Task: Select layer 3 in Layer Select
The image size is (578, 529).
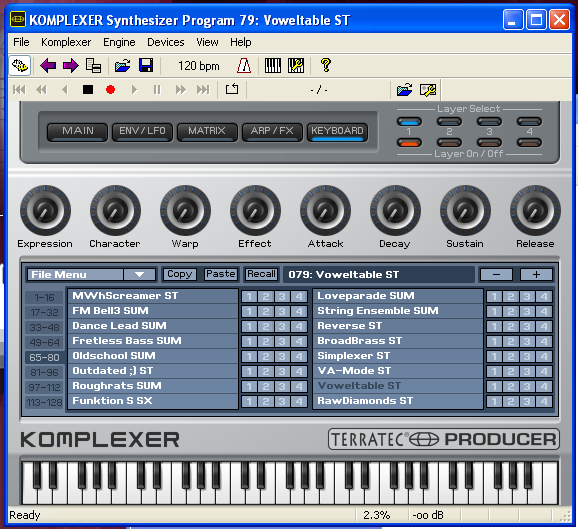Action: pyautogui.click(x=489, y=121)
